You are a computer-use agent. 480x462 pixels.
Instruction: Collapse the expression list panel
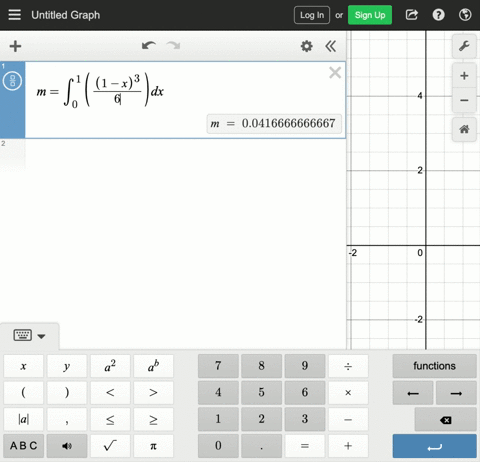pos(330,46)
